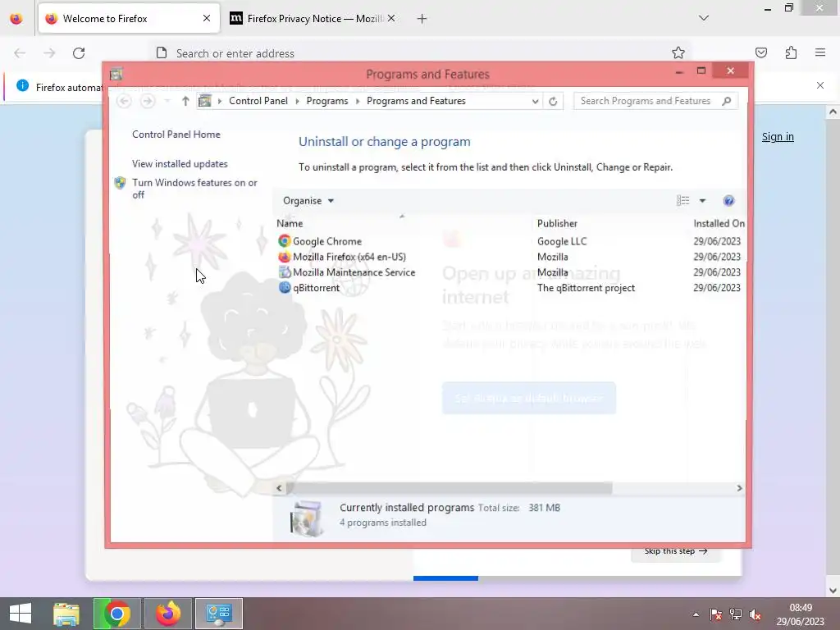Dismiss the Firefox notification bar

tap(819, 85)
